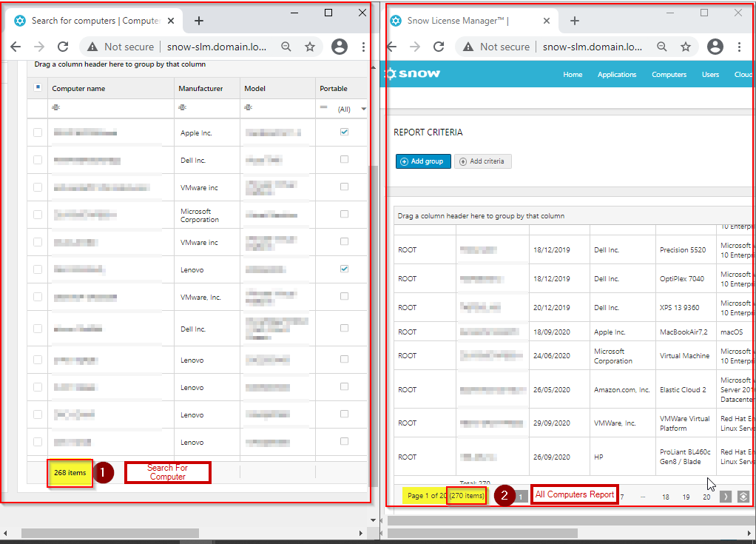Screen dimensions: 756x544
Task: Click Add criteria button
Action: [x=482, y=161]
